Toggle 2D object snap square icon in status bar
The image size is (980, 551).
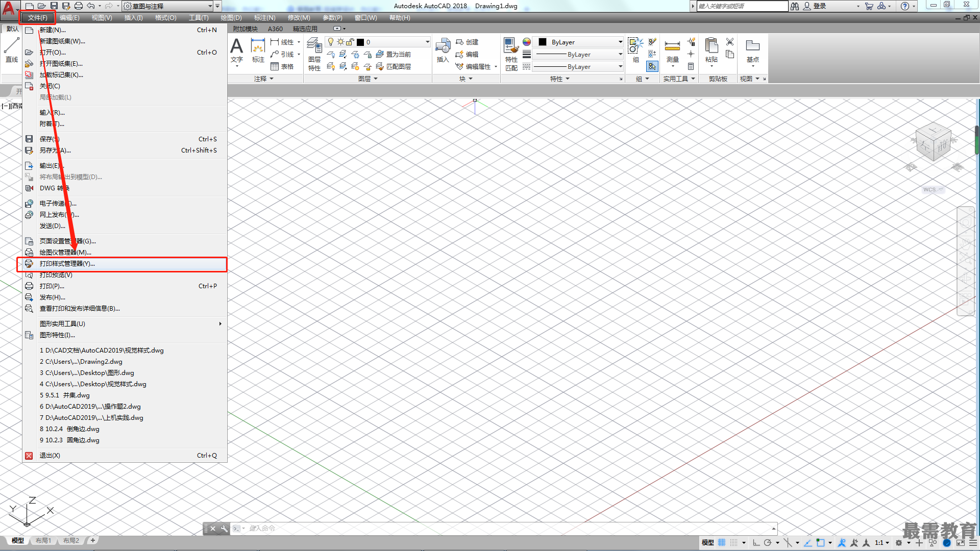point(820,543)
